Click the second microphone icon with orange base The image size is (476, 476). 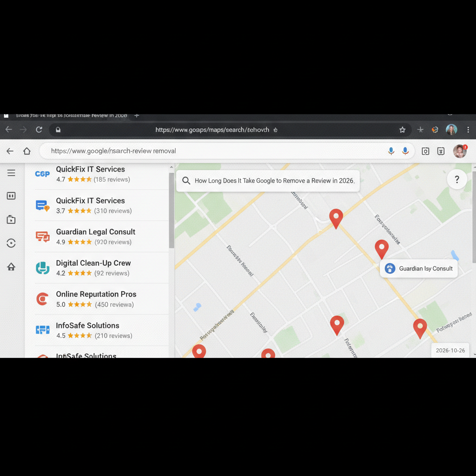[405, 151]
